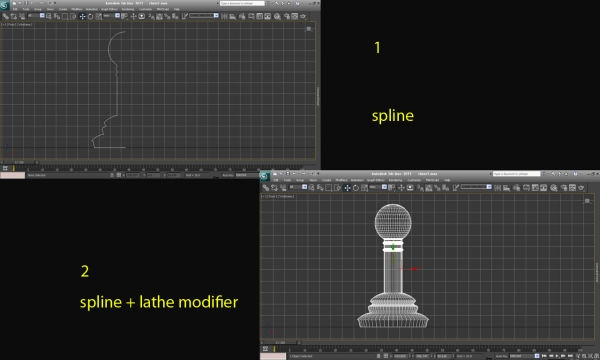Click Auto Key button in the lathed pawn window
The image size is (600, 360).
click(x=501, y=356)
